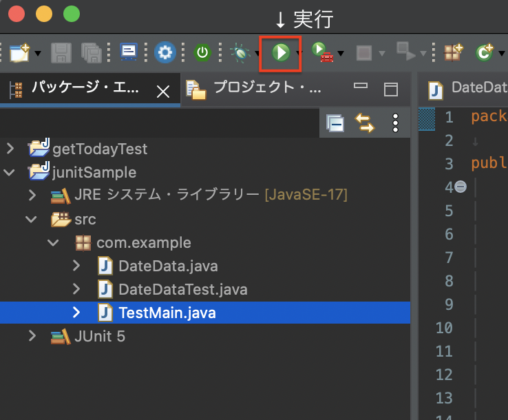This screenshot has width=508, height=420.
Task: Expand DateDataTest.java node
Action: (76, 288)
